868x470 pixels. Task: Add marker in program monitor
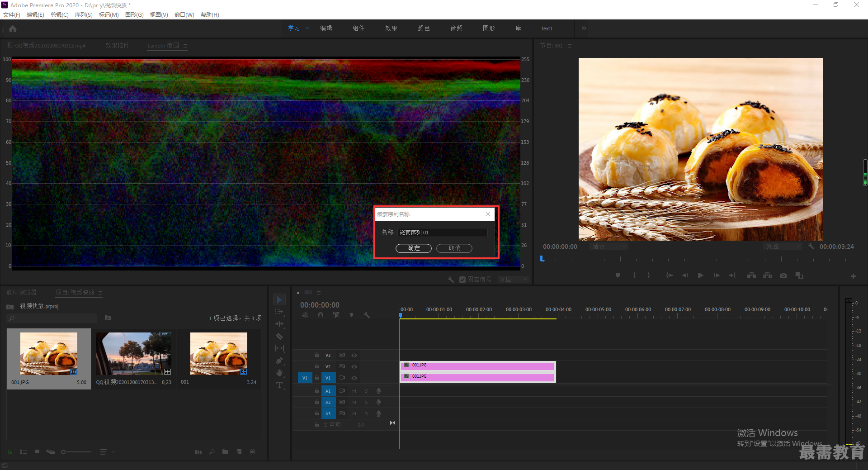[618, 275]
